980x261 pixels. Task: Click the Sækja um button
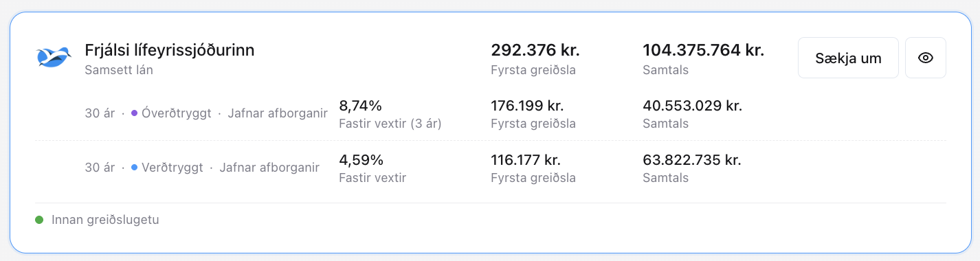click(x=848, y=58)
